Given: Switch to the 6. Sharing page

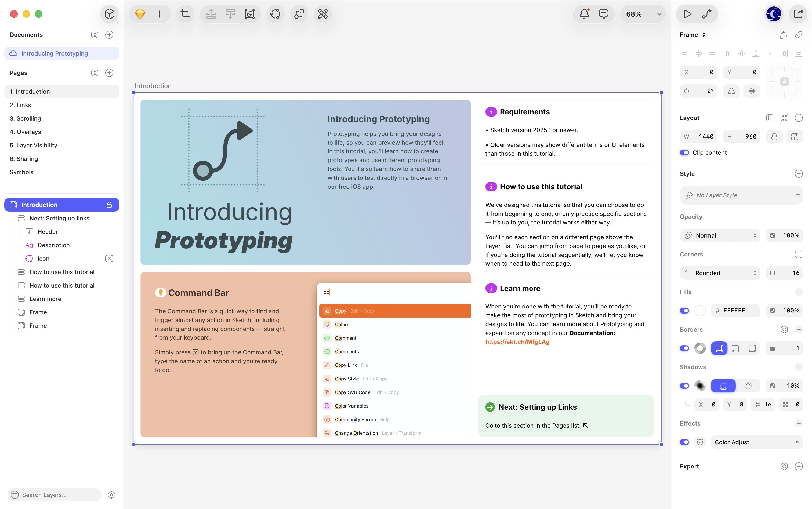Looking at the screenshot, I should click(24, 159).
